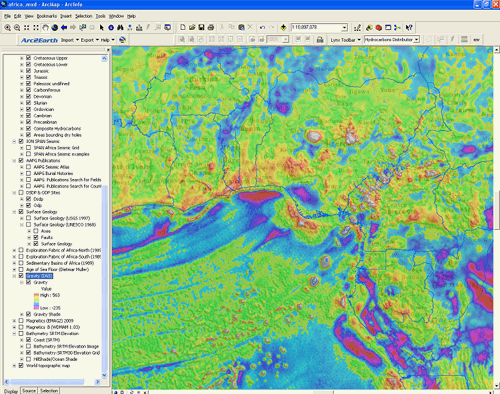This screenshot has height=394, width=500.
Task: Open the Find binoculars tool
Action: point(121,28)
